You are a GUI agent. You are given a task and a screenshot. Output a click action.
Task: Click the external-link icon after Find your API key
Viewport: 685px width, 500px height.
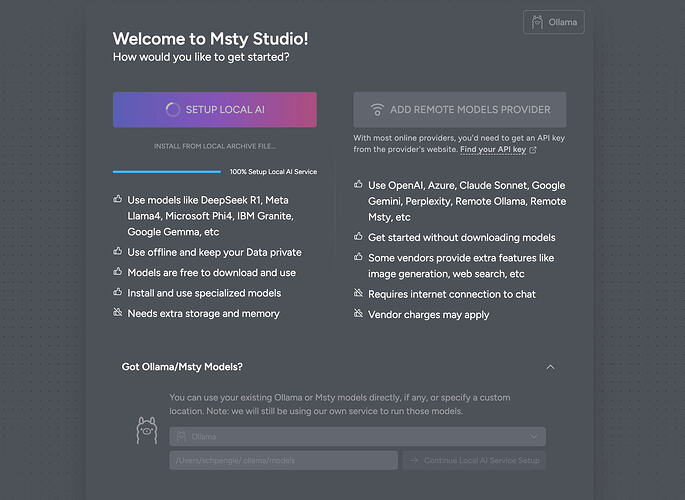pyautogui.click(x=533, y=150)
